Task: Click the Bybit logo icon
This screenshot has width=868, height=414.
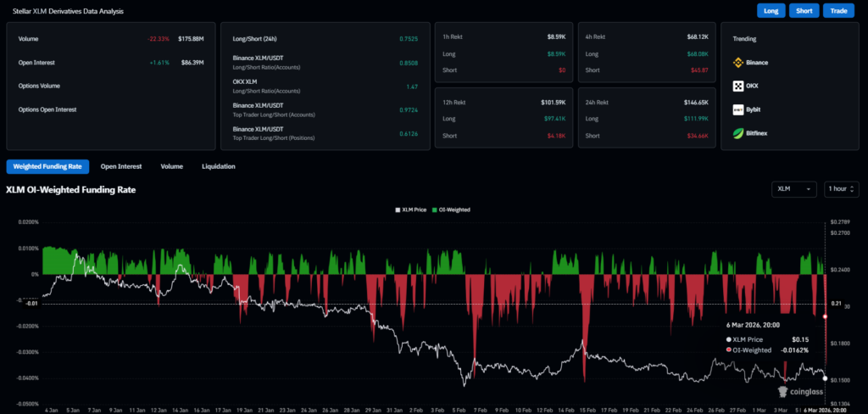Action: coord(738,109)
